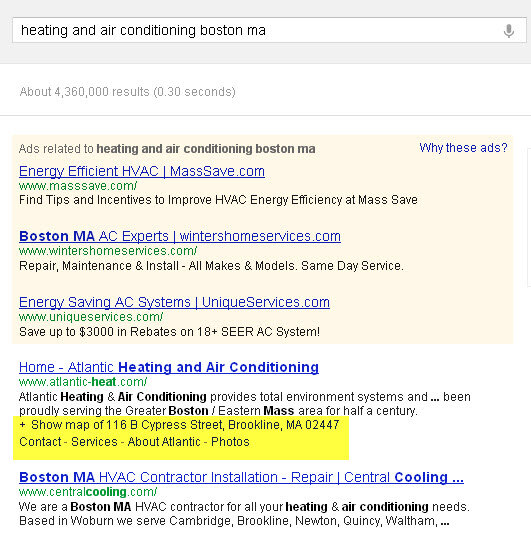This screenshot has width=531, height=545.
Task: Open Boston MA HVAC Contractor Central Cooling result
Action: pyautogui.click(x=241, y=477)
